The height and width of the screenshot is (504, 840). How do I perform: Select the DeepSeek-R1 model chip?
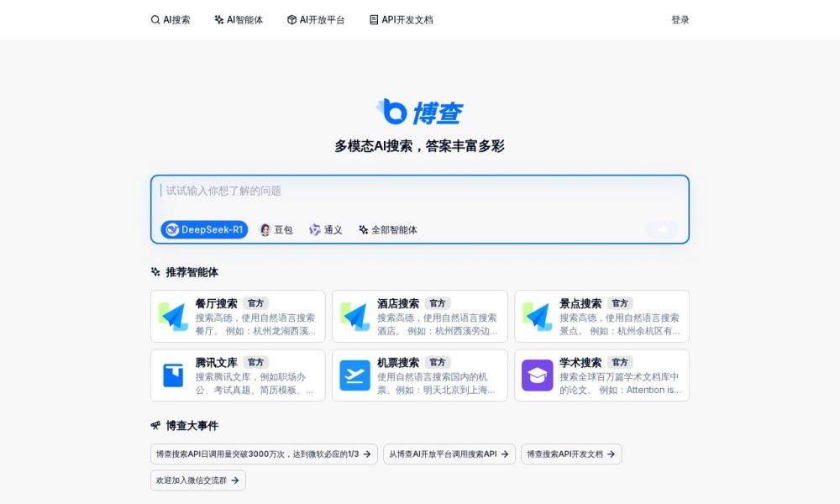(x=204, y=230)
